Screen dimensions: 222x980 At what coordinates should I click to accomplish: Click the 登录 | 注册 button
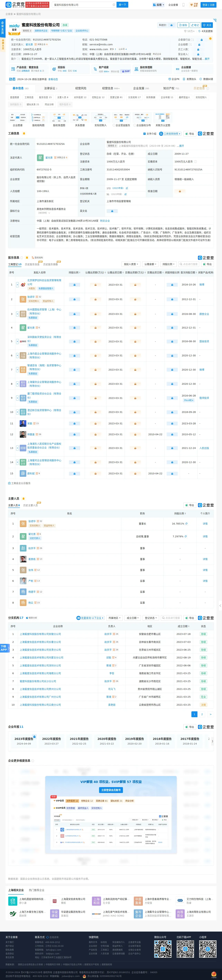coord(208,5)
